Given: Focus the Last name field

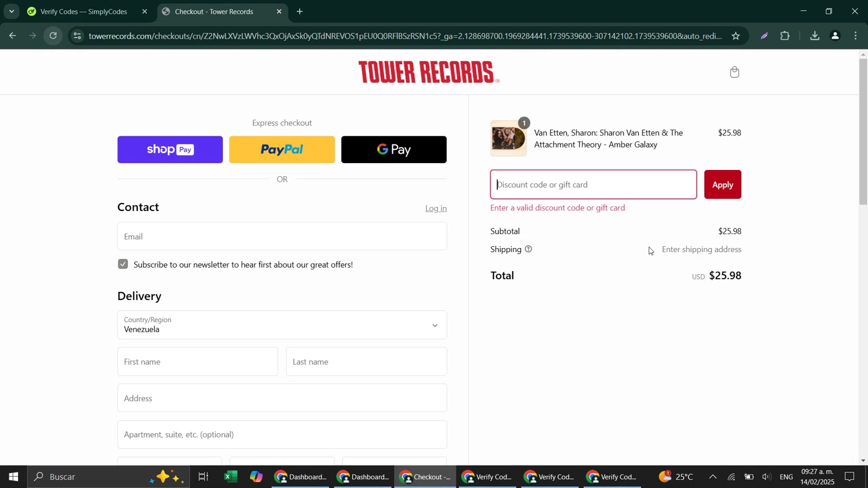Looking at the screenshot, I should click(x=366, y=362).
